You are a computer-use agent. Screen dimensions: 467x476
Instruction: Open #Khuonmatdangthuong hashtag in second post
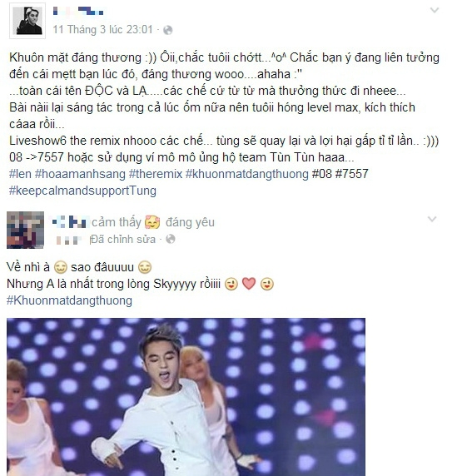[x=69, y=300]
